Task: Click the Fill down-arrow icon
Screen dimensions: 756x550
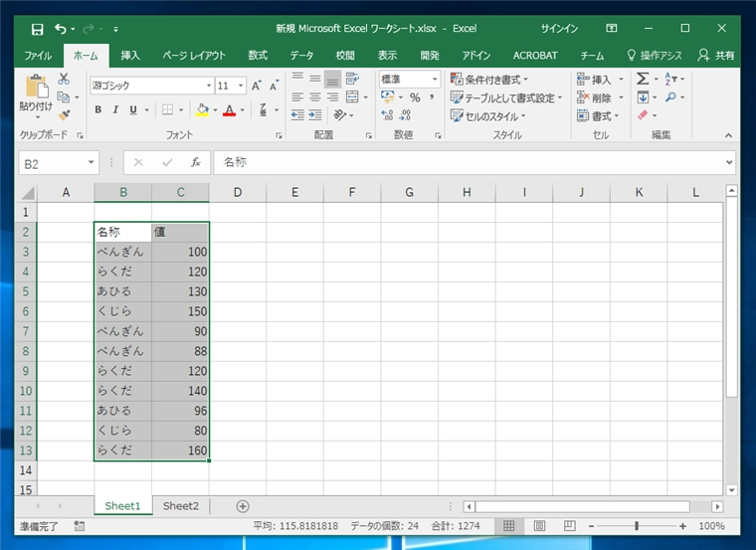Action: coord(643,97)
